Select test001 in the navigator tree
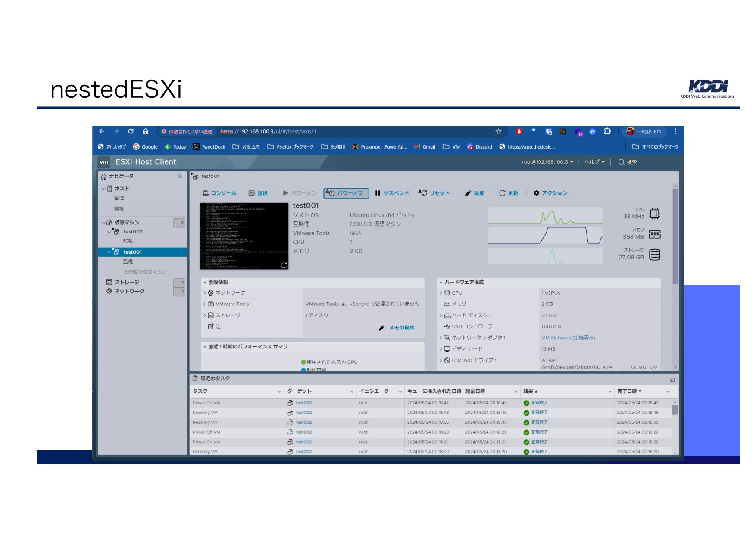 (x=132, y=252)
